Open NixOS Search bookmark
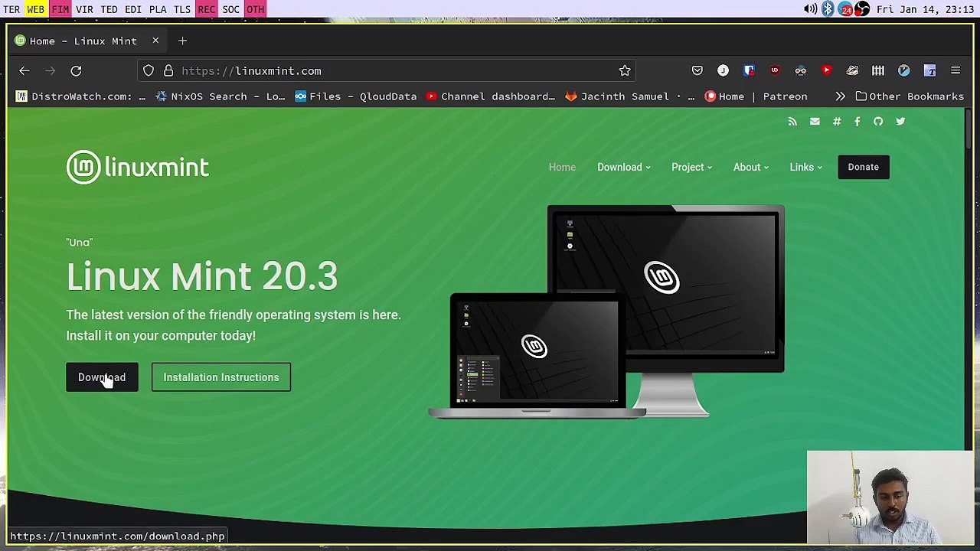Screen dimensions: 980x551 click(220, 96)
